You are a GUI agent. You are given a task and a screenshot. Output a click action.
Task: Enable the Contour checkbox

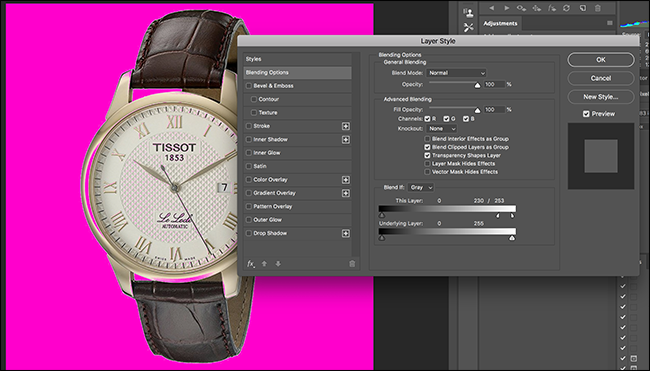(x=254, y=99)
